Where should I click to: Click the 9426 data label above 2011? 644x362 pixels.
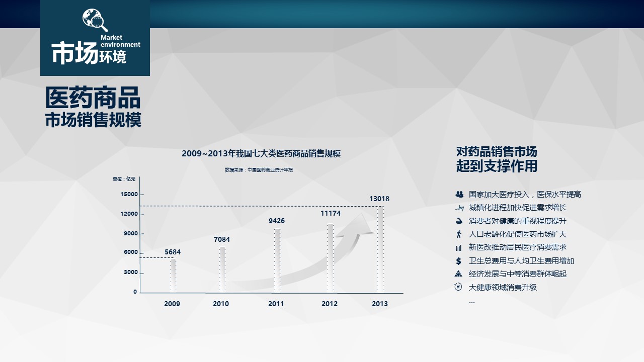click(x=276, y=221)
